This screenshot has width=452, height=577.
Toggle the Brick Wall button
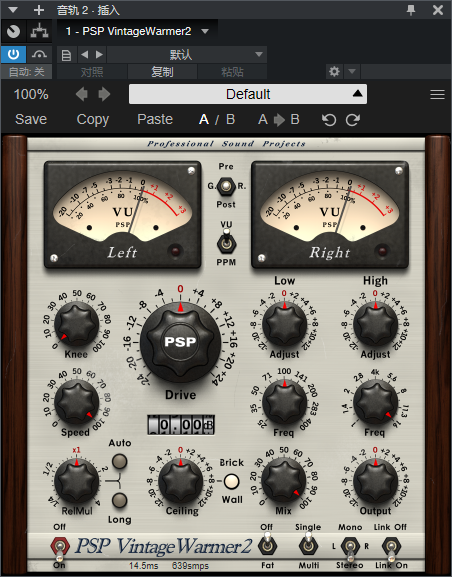coord(232,481)
